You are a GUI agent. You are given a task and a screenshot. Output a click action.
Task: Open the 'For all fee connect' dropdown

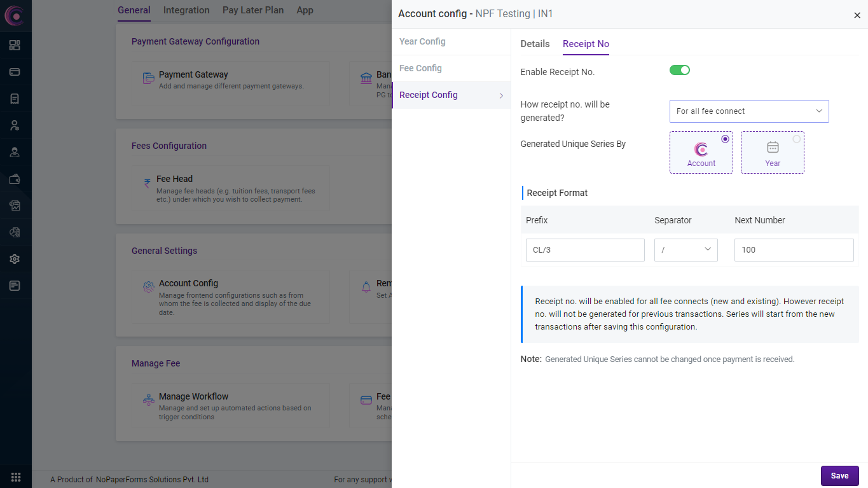coord(748,111)
